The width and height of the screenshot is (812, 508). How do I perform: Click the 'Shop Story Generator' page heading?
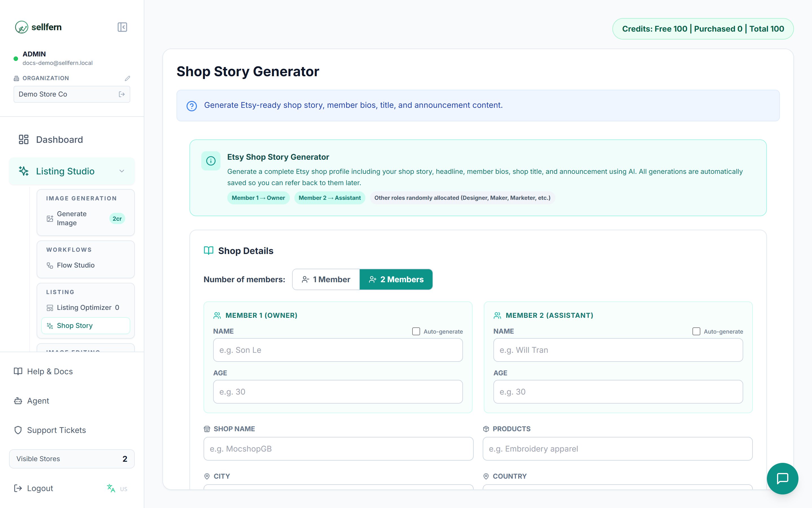click(x=248, y=72)
